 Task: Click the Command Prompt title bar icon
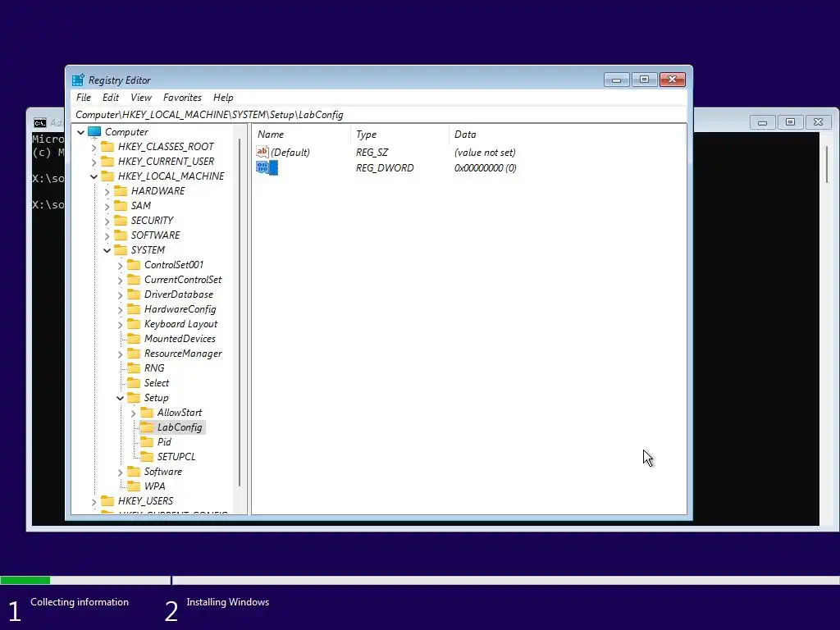click(39, 123)
